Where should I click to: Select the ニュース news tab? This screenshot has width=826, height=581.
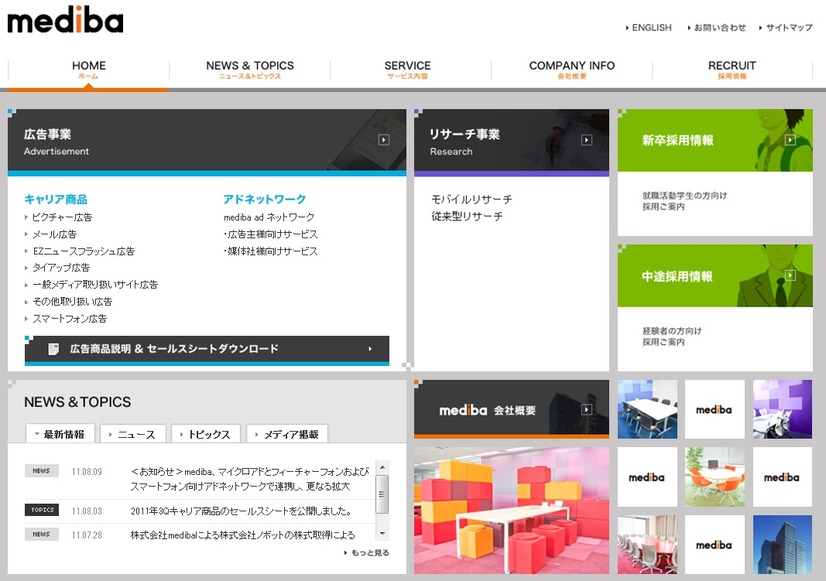click(x=133, y=434)
